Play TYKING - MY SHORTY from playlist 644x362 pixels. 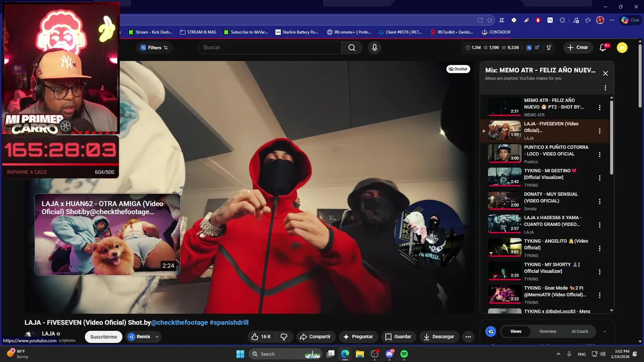point(505,270)
